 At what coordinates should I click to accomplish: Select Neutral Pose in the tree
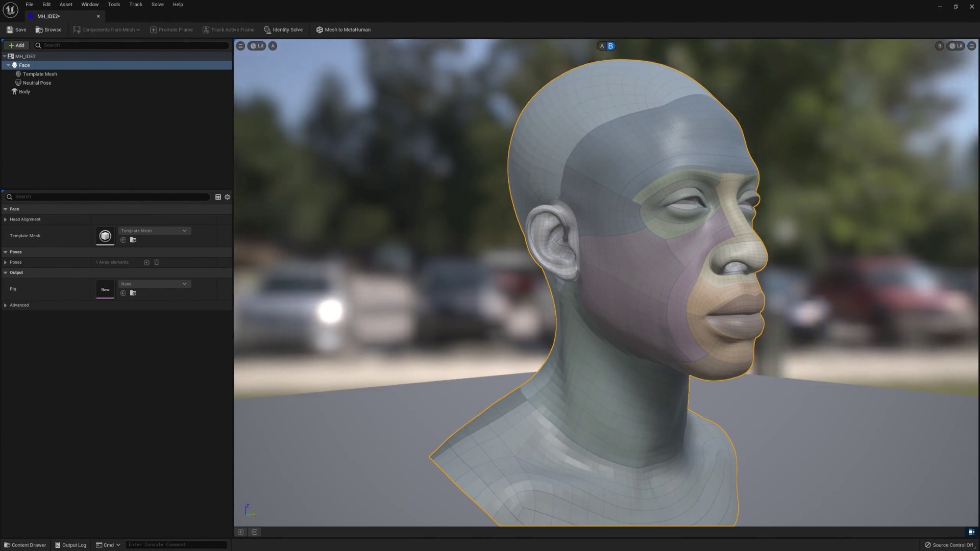click(x=37, y=83)
